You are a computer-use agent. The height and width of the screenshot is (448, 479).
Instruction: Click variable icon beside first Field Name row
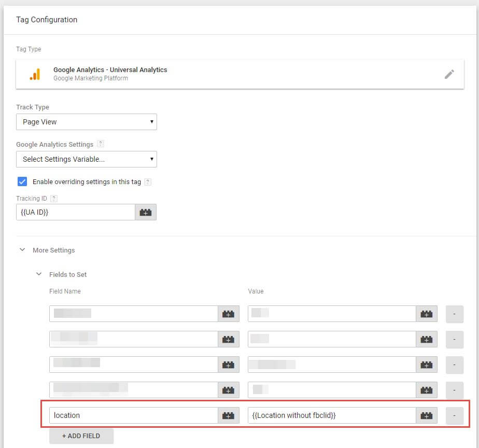228,314
